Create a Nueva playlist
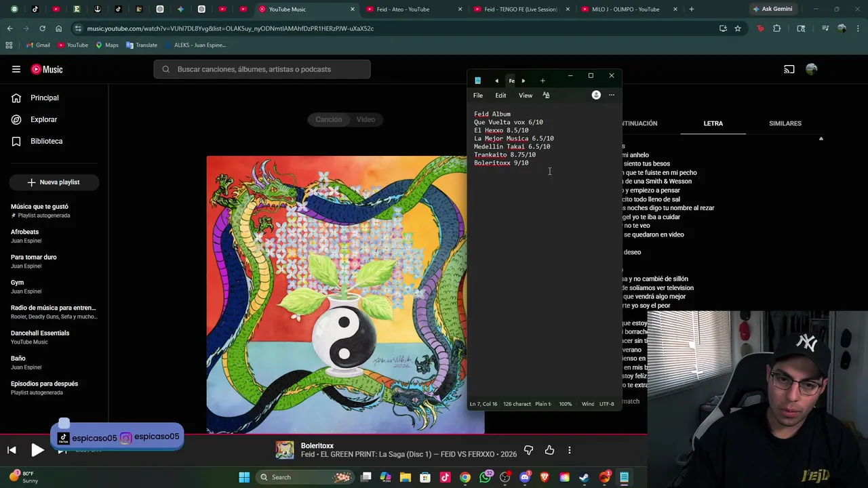This screenshot has height=488, width=868. (54, 182)
